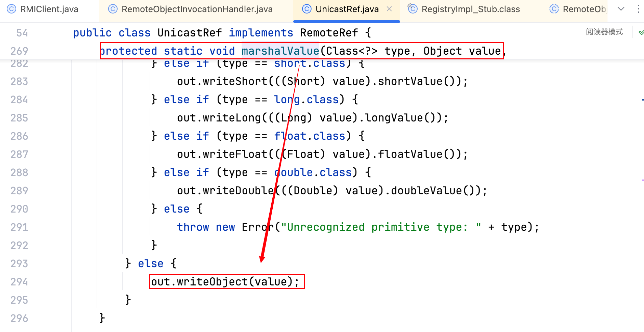Click the class icon on UnicastRef.java tab

(x=306, y=9)
